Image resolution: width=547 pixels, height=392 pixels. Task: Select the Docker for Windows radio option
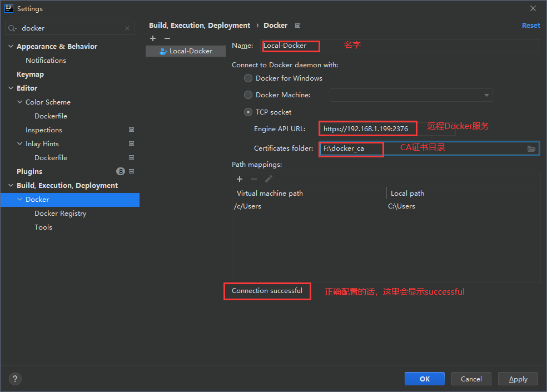[x=248, y=78]
